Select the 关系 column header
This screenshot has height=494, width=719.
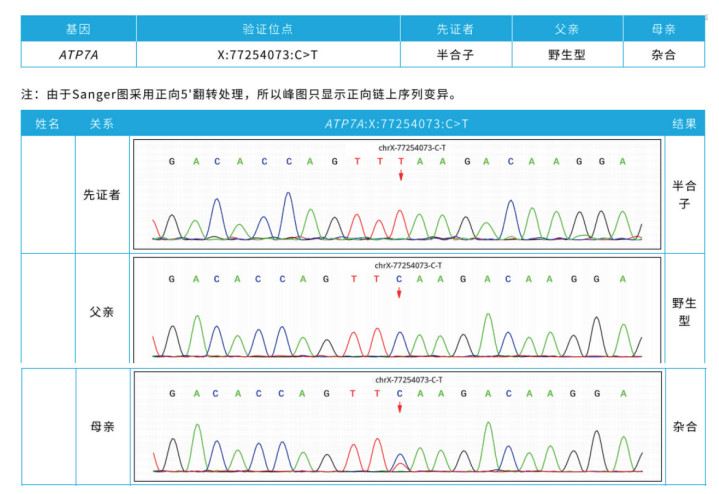pyautogui.click(x=102, y=124)
